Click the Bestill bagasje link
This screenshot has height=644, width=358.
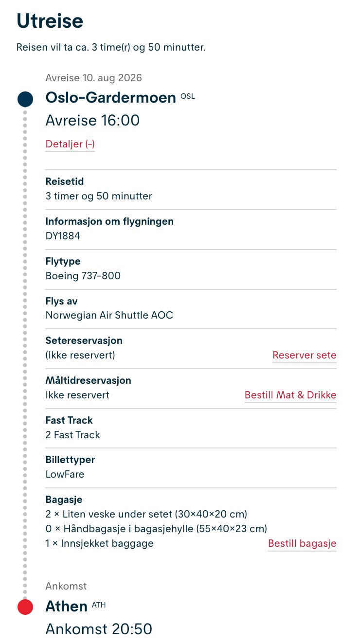(302, 543)
